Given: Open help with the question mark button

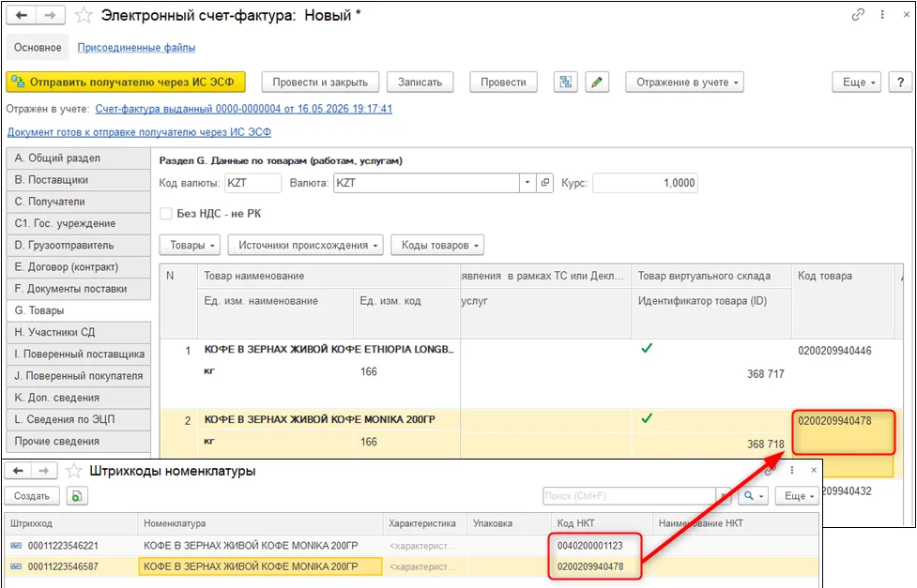Looking at the screenshot, I should tap(900, 83).
